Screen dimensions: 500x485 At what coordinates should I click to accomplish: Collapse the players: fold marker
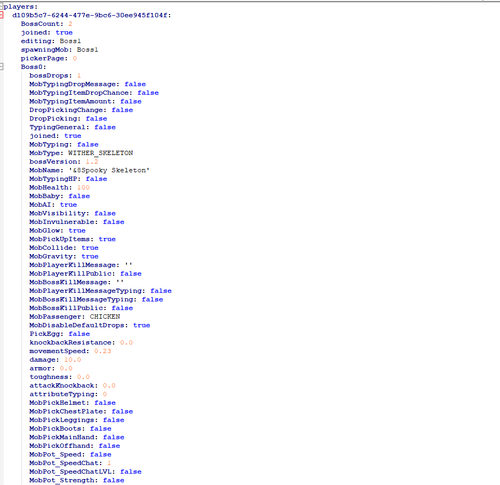point(1,6)
